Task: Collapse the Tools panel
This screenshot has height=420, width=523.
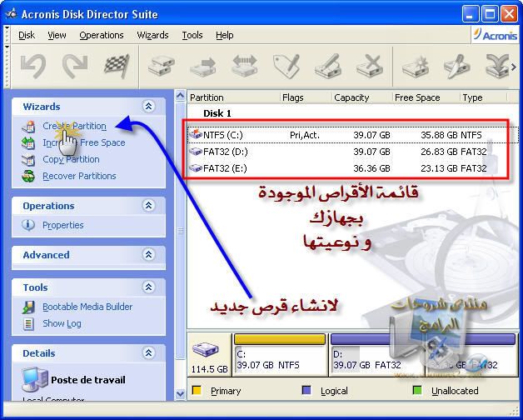Action: tap(149, 287)
